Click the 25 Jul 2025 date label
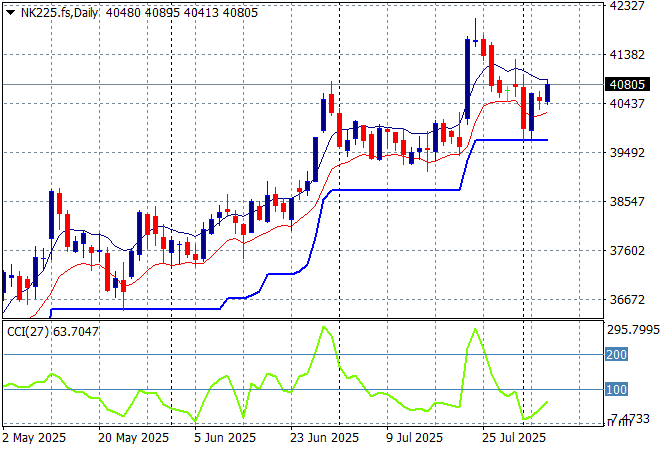 pos(514,438)
